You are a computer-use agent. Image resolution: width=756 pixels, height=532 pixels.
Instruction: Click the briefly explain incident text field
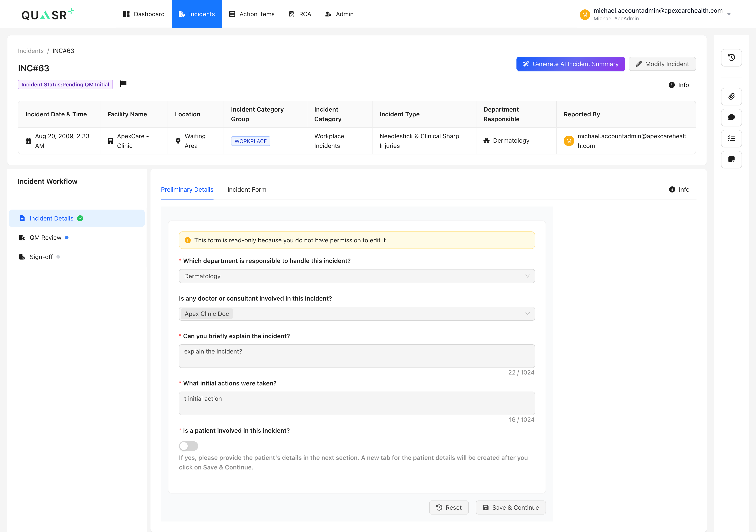pyautogui.click(x=357, y=356)
